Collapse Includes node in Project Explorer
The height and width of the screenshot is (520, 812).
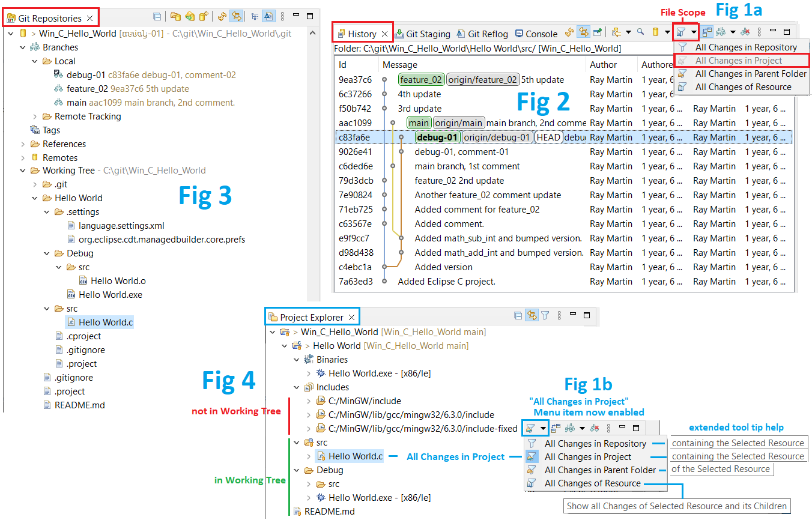tap(297, 387)
